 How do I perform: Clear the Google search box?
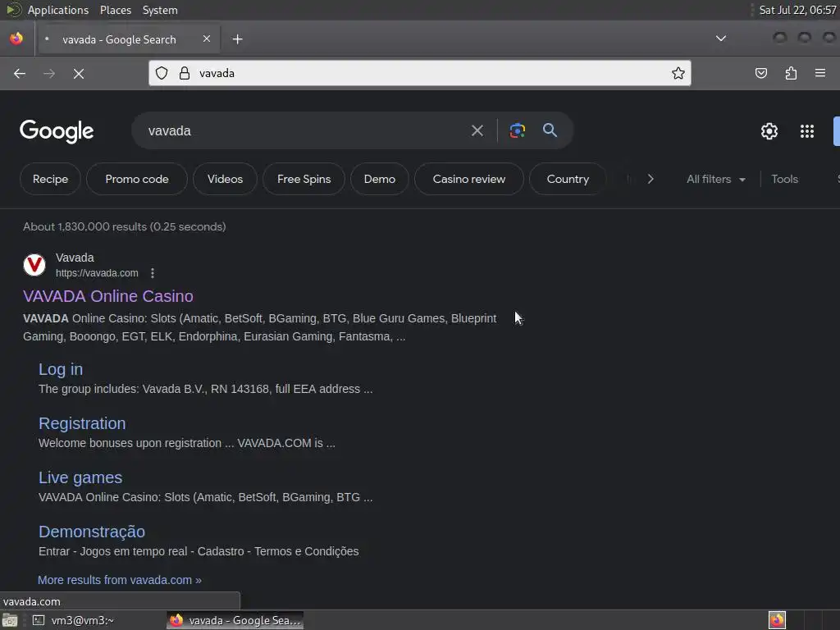[477, 130]
